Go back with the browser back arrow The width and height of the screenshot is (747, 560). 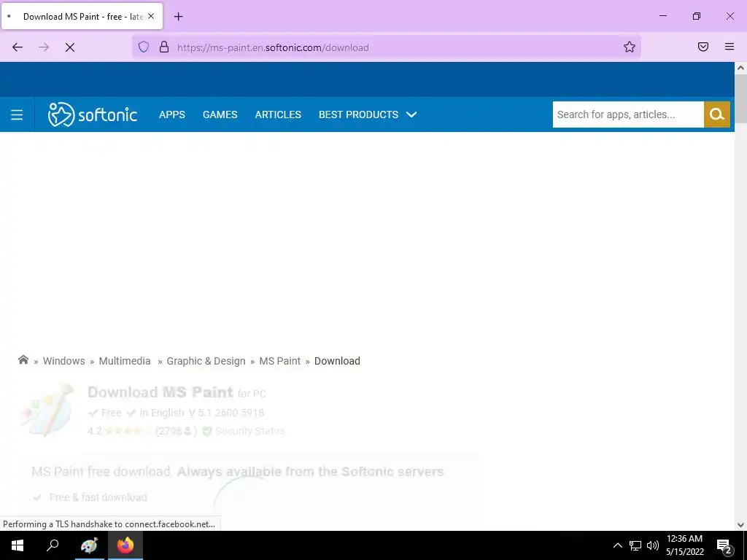coord(18,47)
